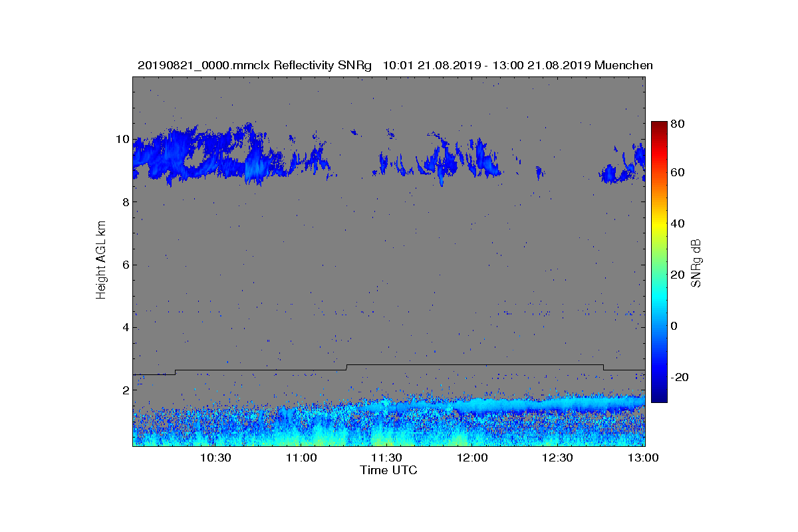The image size is (798, 532).
Task: Click the plot title text
Action: [x=395, y=65]
